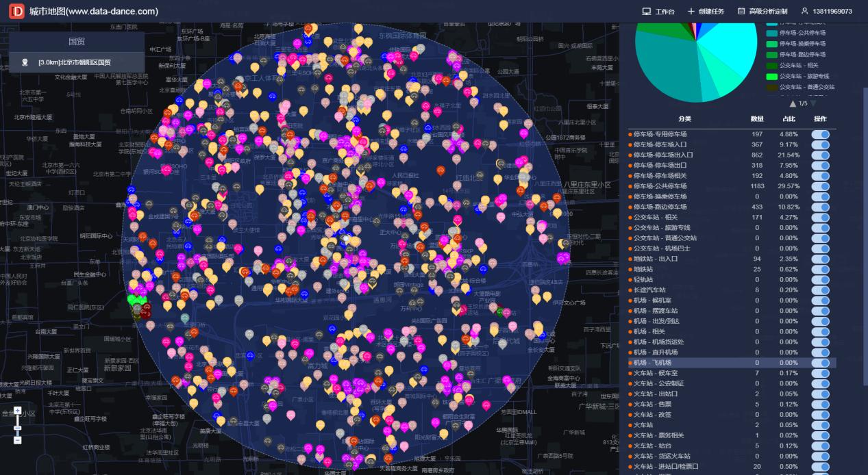
Task: Click the 数量 column header
Action: [x=757, y=118]
